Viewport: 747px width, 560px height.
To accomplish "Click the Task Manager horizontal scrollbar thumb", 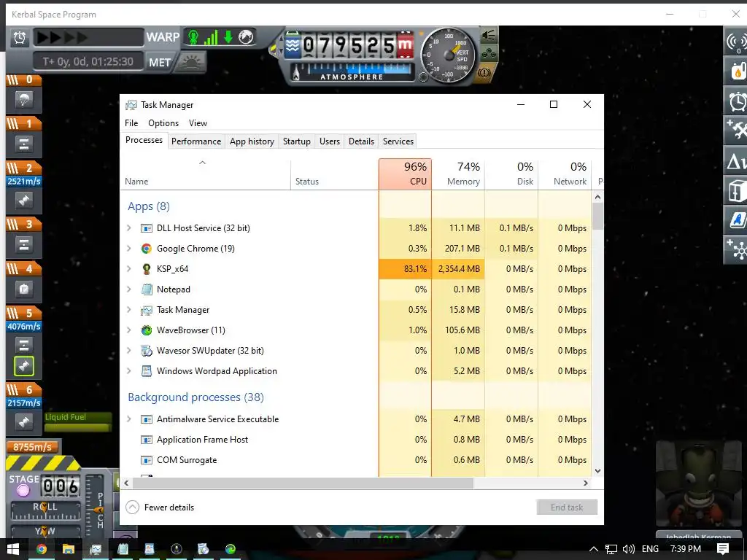I will click(303, 483).
